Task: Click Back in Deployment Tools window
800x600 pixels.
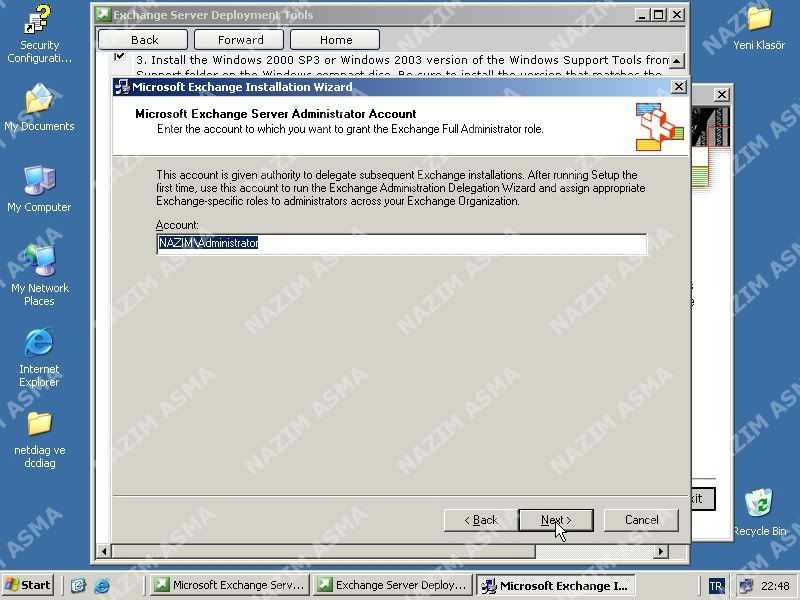Action: [143, 40]
